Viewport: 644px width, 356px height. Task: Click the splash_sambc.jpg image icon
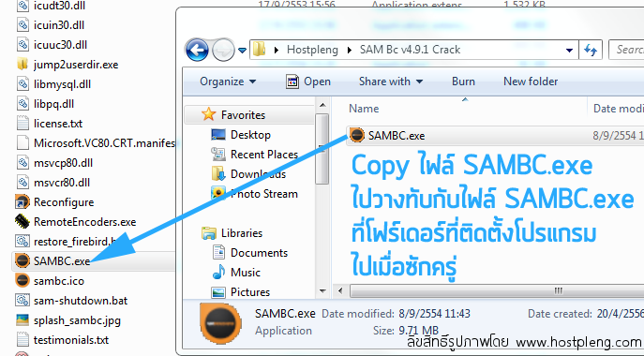(22, 319)
